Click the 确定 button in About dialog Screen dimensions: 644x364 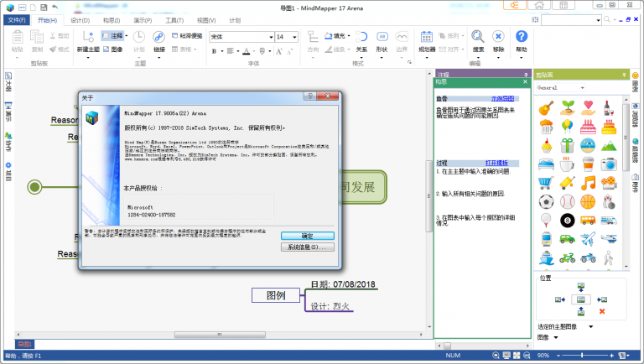[x=307, y=236]
